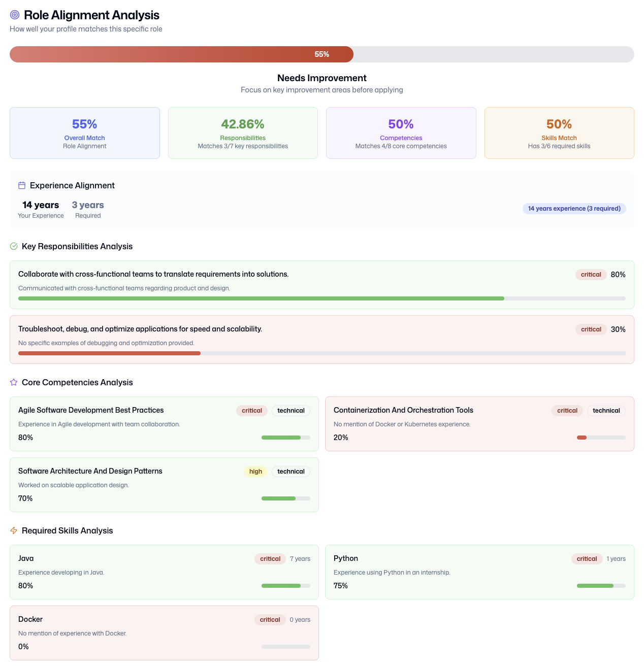The width and height of the screenshot is (644, 669).
Task: Click the target icon beside Role Alignment Analysis
Action: 14,15
